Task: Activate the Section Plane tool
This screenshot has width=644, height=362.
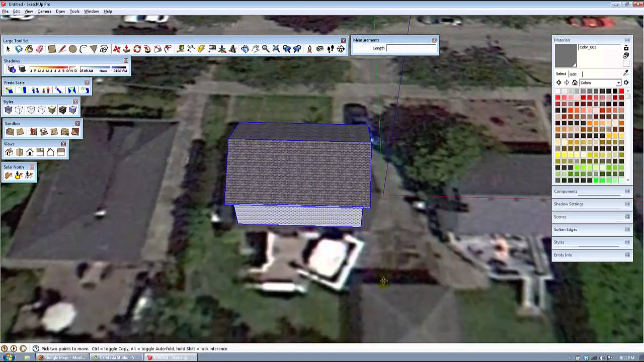Action: pos(341,49)
